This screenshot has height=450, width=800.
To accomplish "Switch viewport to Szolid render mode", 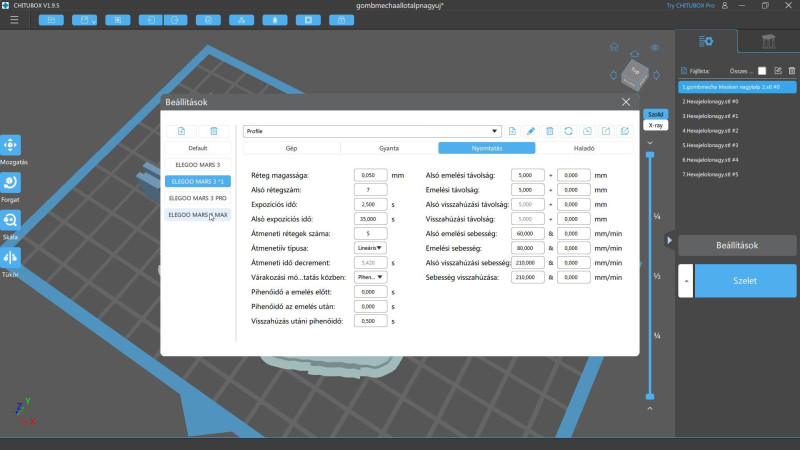I will [656, 114].
